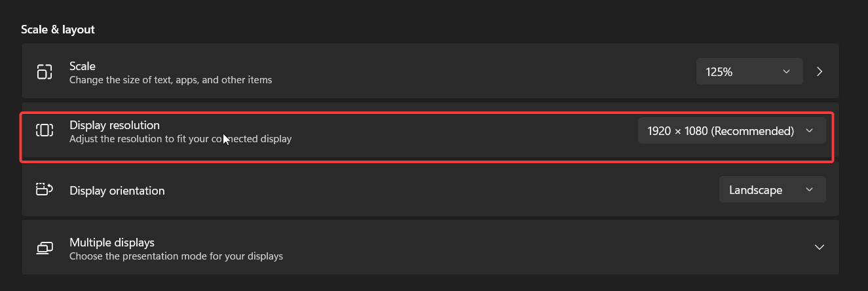Open custom scaling via right arrow
868x291 pixels.
point(820,71)
